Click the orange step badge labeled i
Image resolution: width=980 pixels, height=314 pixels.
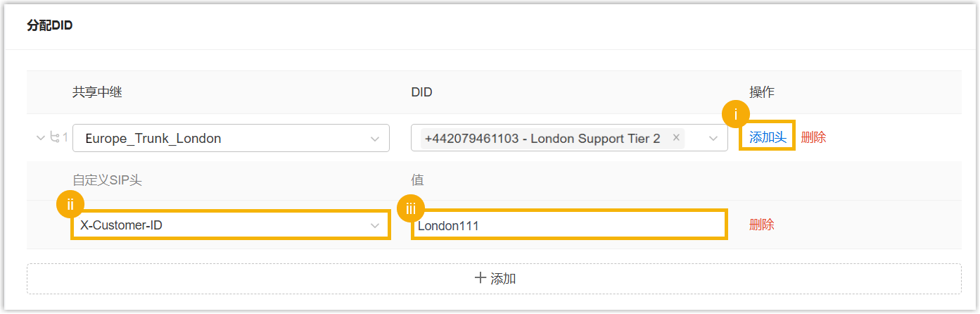736,114
